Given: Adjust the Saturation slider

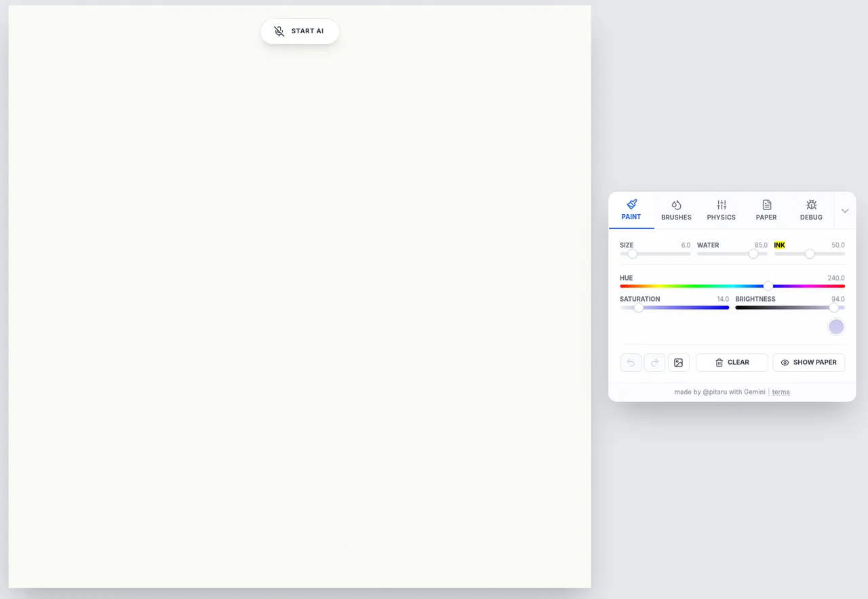Looking at the screenshot, I should click(x=674, y=308).
